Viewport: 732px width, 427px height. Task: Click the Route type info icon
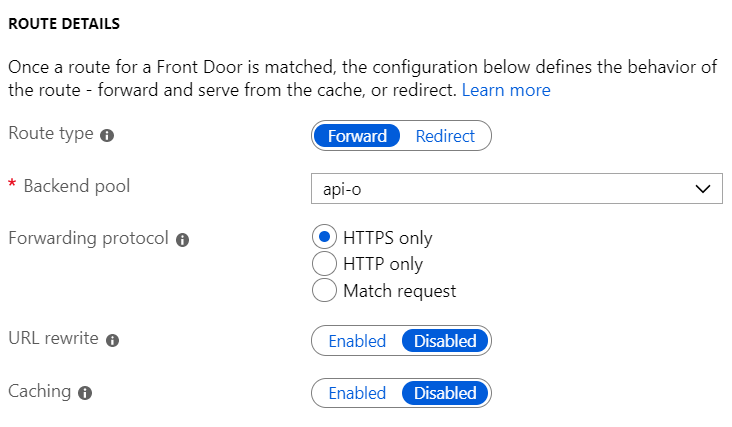point(107,135)
